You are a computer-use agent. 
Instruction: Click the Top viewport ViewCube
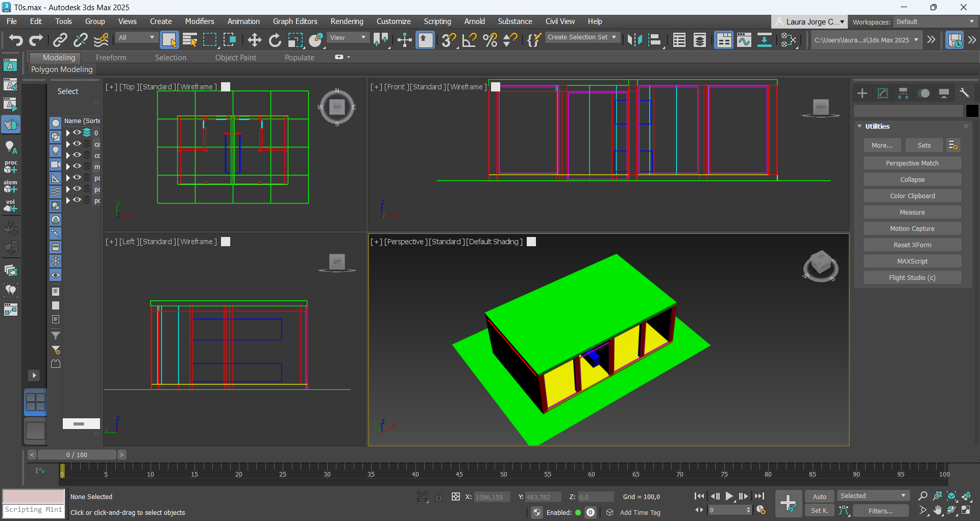337,107
